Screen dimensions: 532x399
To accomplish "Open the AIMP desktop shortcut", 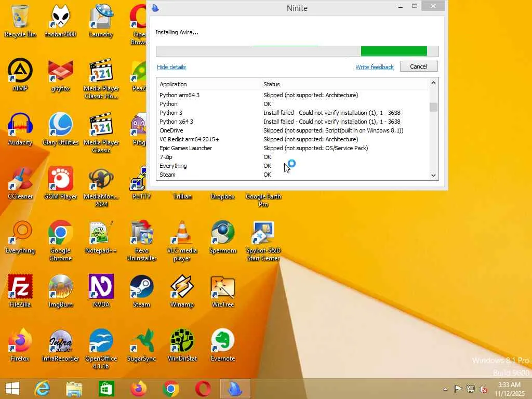I will (x=20, y=75).
